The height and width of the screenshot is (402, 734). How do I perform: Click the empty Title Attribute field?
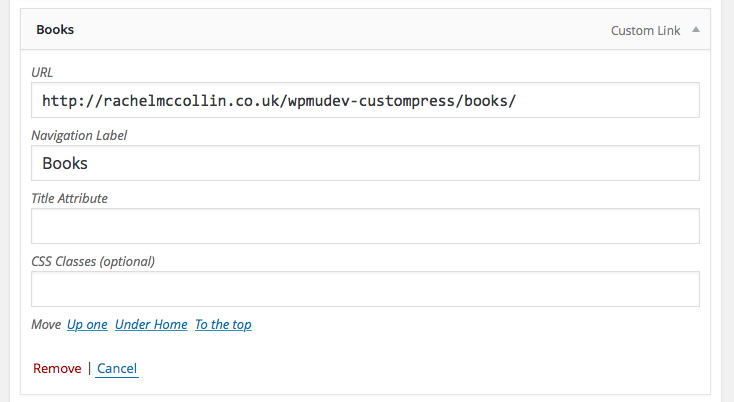(365, 226)
